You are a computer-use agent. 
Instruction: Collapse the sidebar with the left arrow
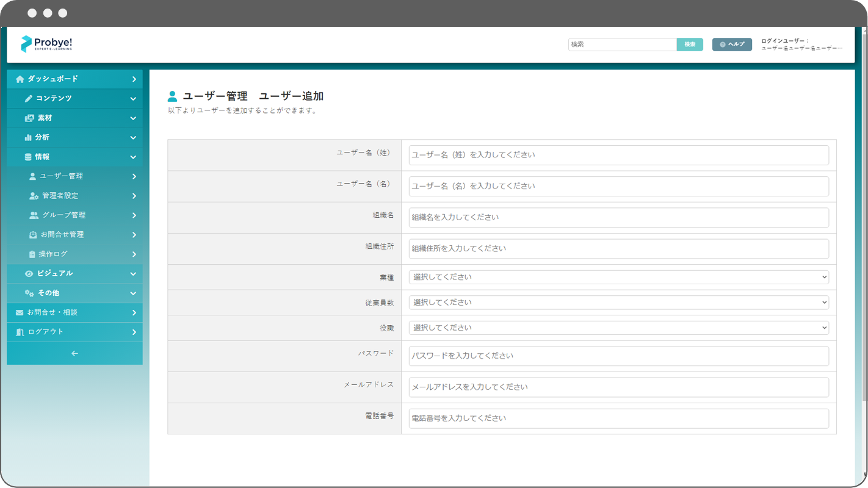74,354
